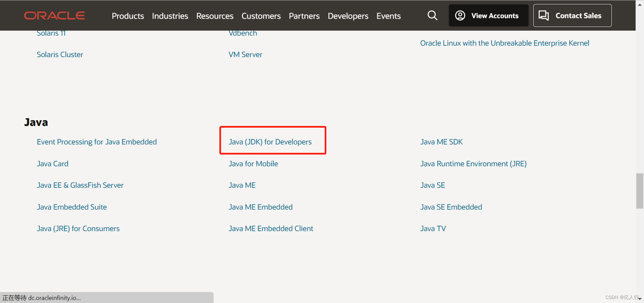Open the Developers menu

click(x=348, y=16)
